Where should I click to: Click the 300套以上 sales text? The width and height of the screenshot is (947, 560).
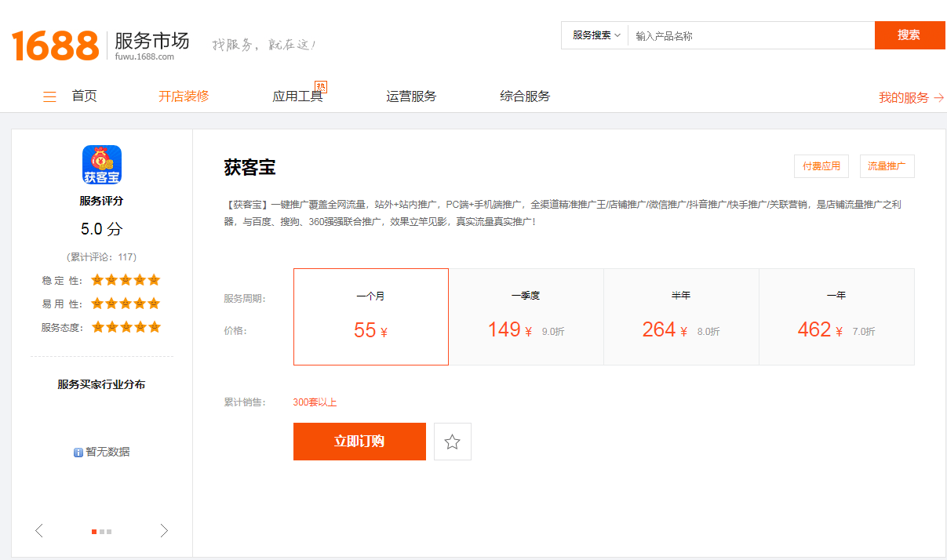315,402
